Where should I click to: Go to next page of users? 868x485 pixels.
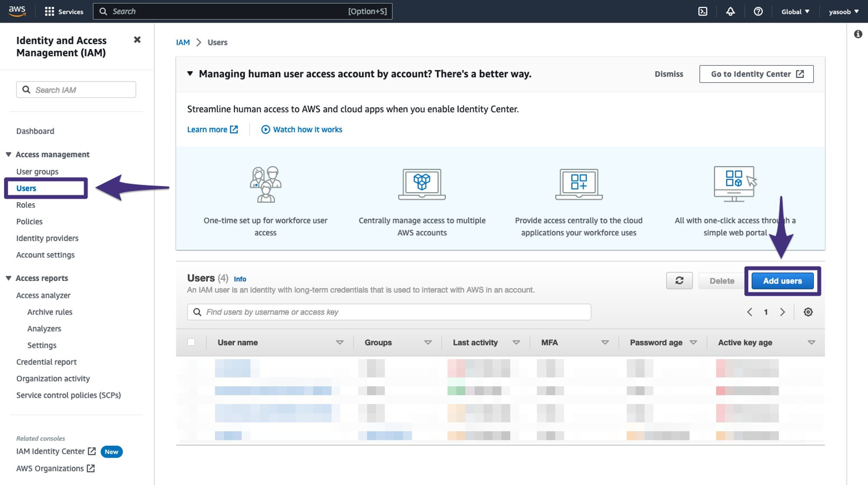(x=783, y=312)
